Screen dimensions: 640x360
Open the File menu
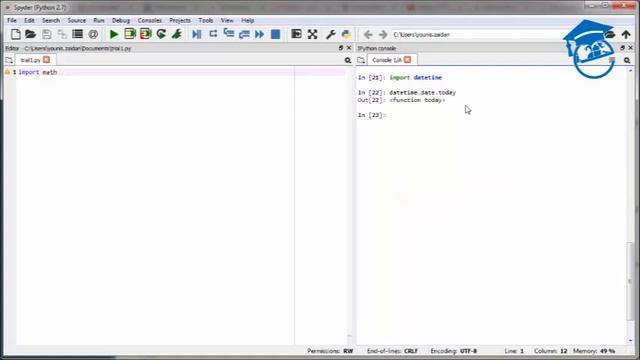(x=12, y=20)
